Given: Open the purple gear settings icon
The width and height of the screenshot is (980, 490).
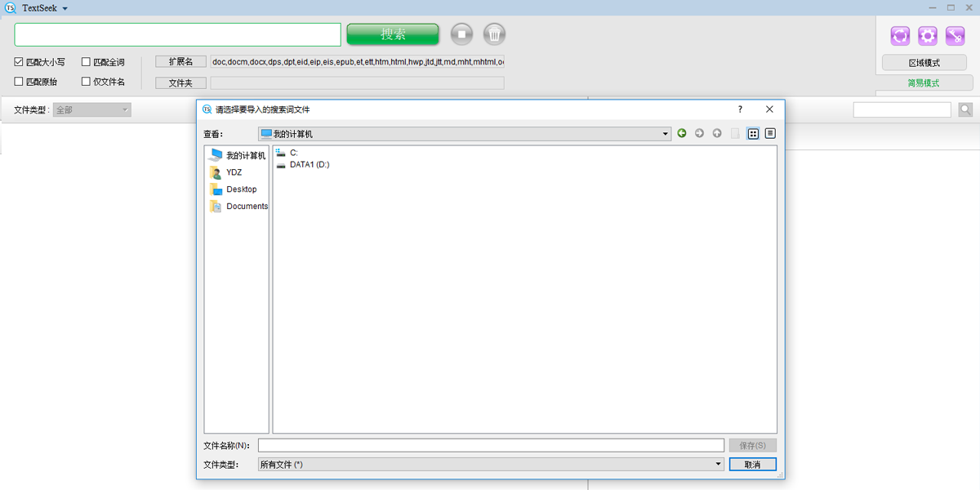Looking at the screenshot, I should click(928, 36).
